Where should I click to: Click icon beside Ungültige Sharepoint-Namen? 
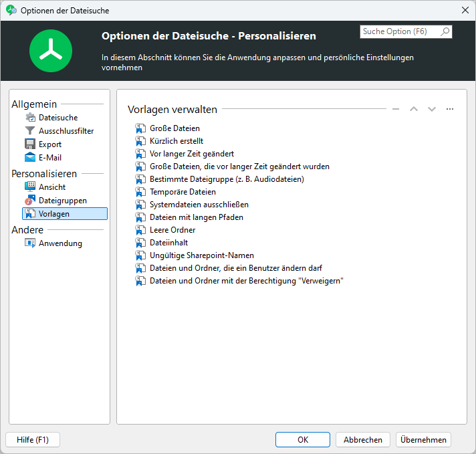coord(140,255)
